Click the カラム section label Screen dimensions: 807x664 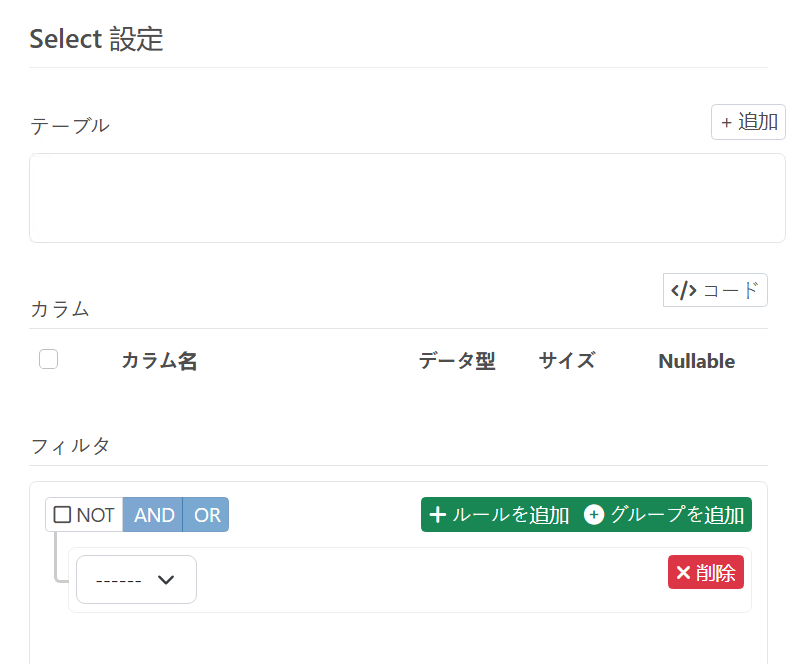tap(60, 309)
